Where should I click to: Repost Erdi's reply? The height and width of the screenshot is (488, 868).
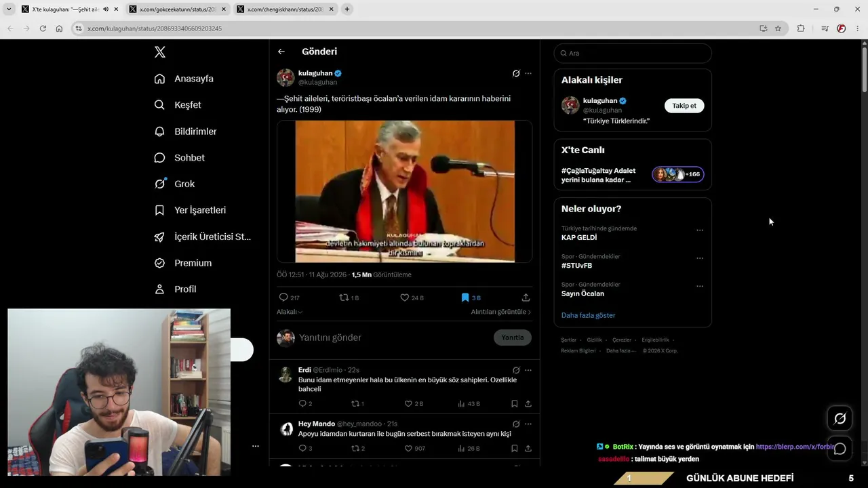pos(355,404)
